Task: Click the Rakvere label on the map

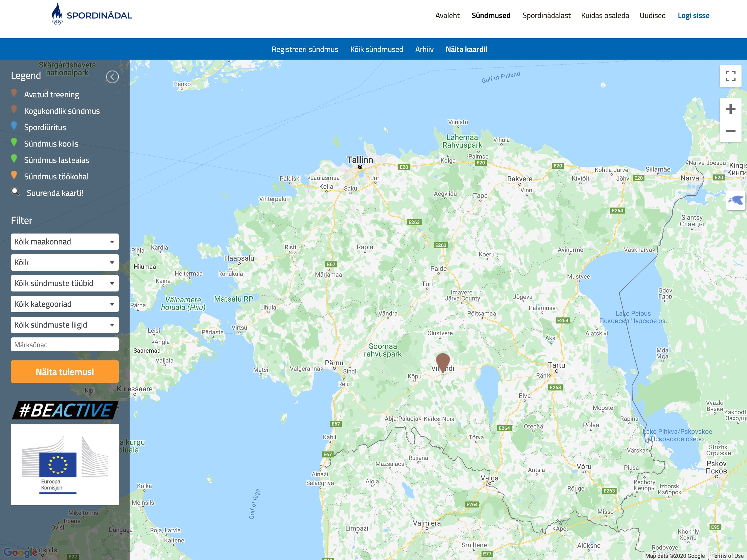Action: coord(520,179)
